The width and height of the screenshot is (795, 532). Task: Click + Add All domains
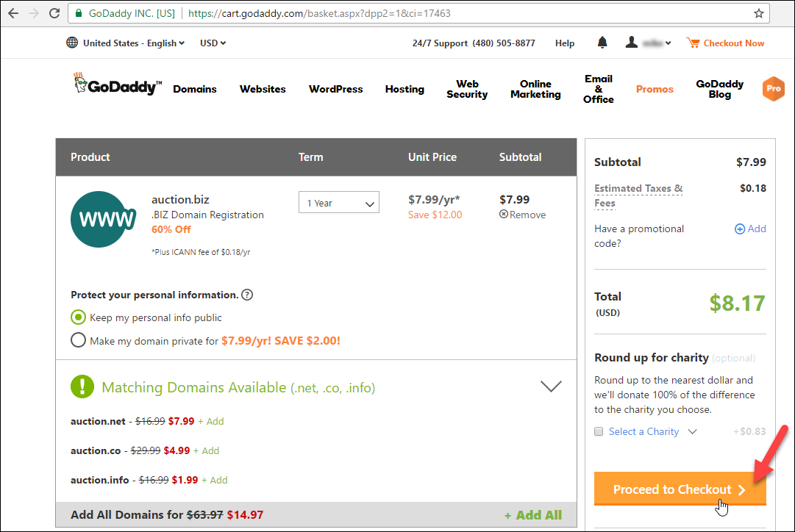(x=533, y=515)
